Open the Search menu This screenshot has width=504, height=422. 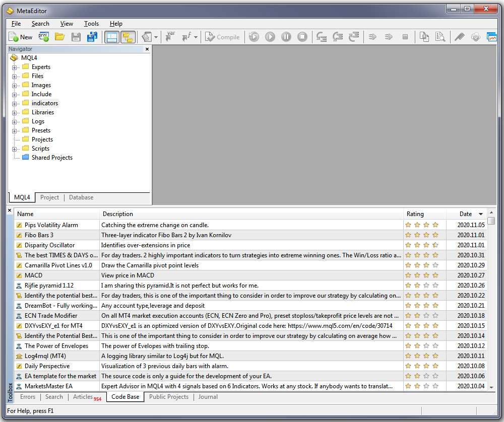[40, 24]
